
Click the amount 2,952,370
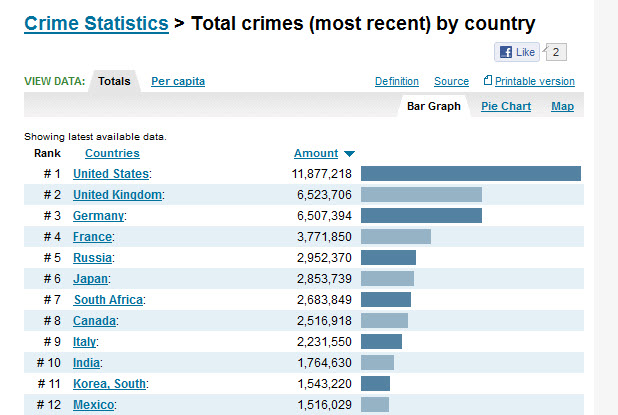tap(324, 258)
